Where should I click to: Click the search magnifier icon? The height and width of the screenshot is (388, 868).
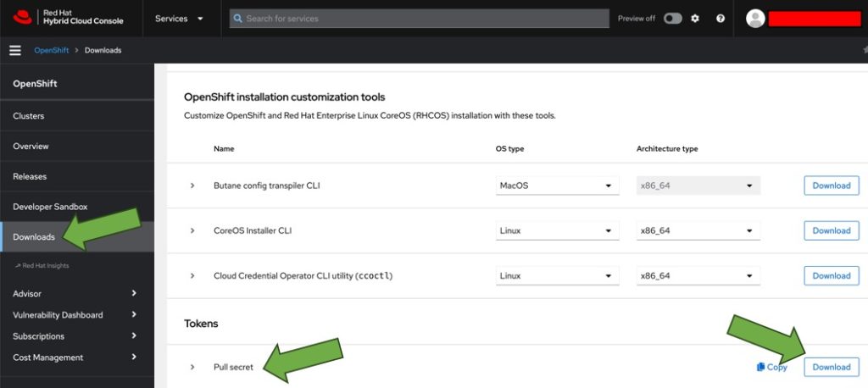coord(238,19)
